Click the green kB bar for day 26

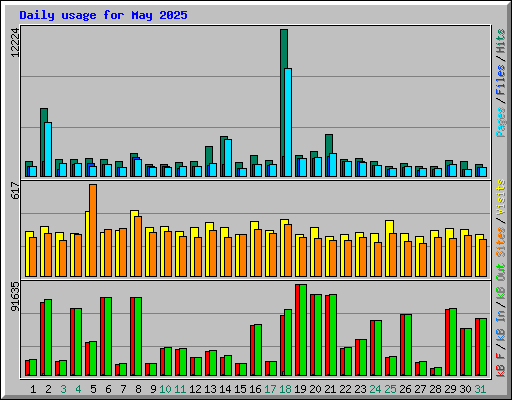click(408, 345)
